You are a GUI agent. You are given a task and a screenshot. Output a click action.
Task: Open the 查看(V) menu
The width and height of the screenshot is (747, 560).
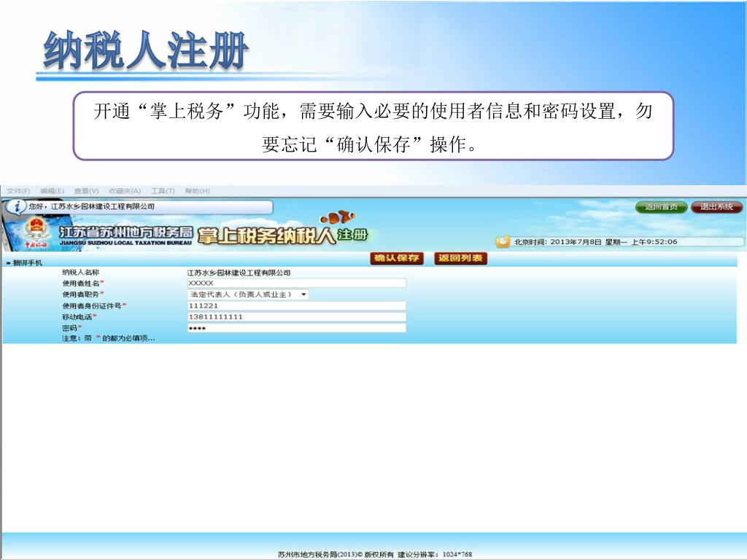[86, 191]
